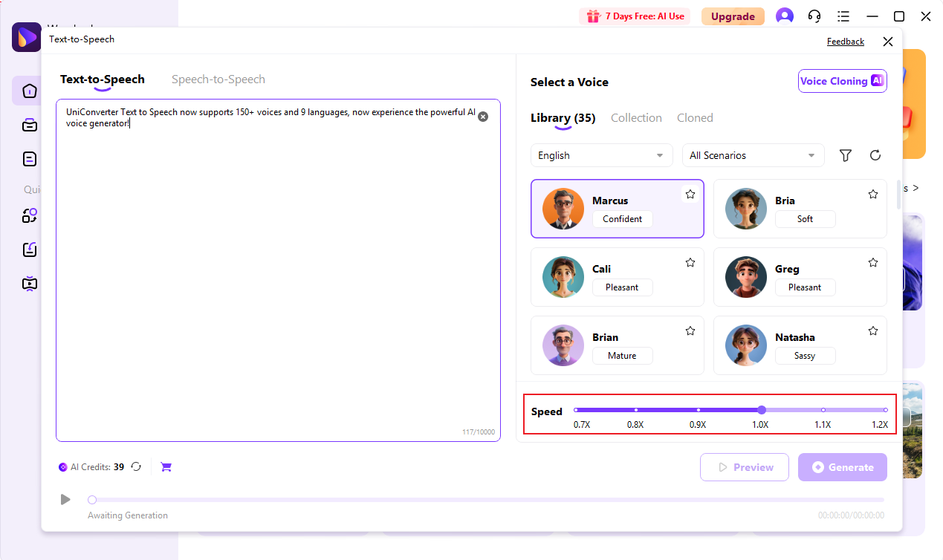Set speed slider to 0.7X
Image resolution: width=943 pixels, height=560 pixels.
coord(576,410)
